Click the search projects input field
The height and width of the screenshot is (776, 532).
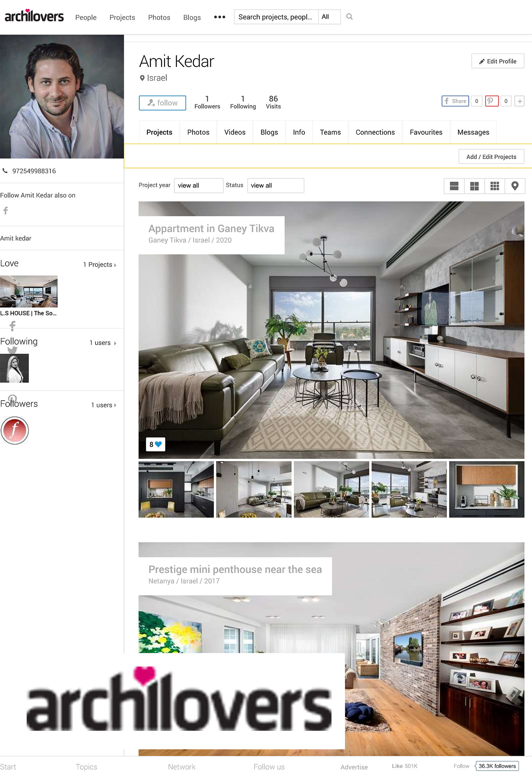[275, 17]
